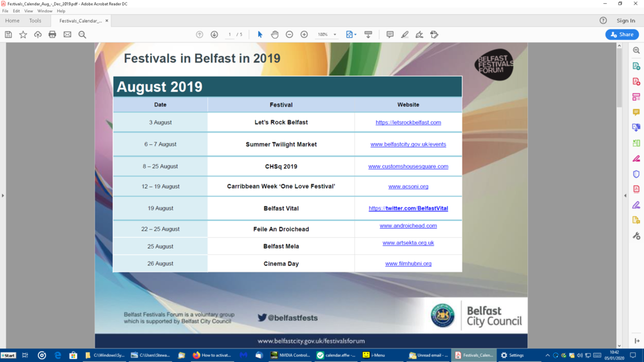
Task: Click the Windows Start button
Action: pyautogui.click(x=9, y=355)
